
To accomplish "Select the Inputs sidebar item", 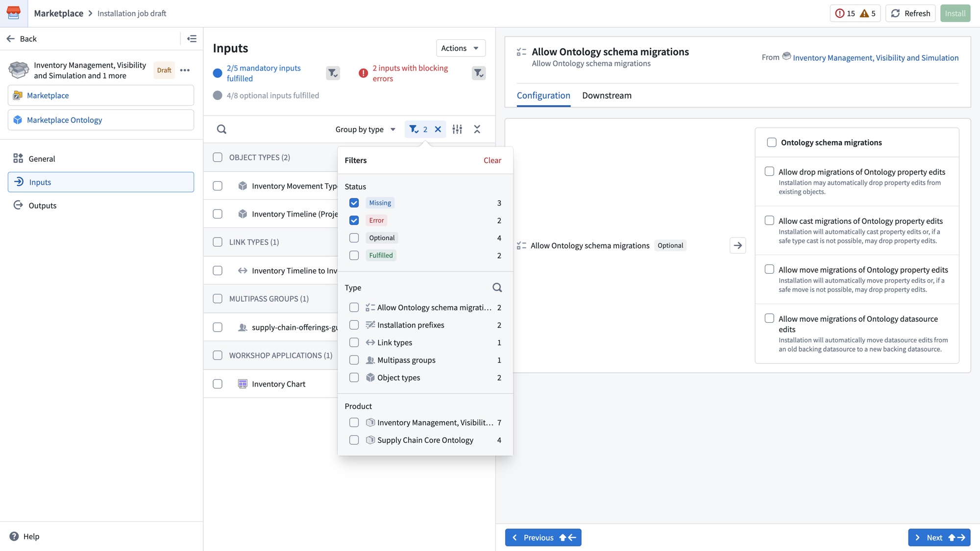I will pos(101,182).
